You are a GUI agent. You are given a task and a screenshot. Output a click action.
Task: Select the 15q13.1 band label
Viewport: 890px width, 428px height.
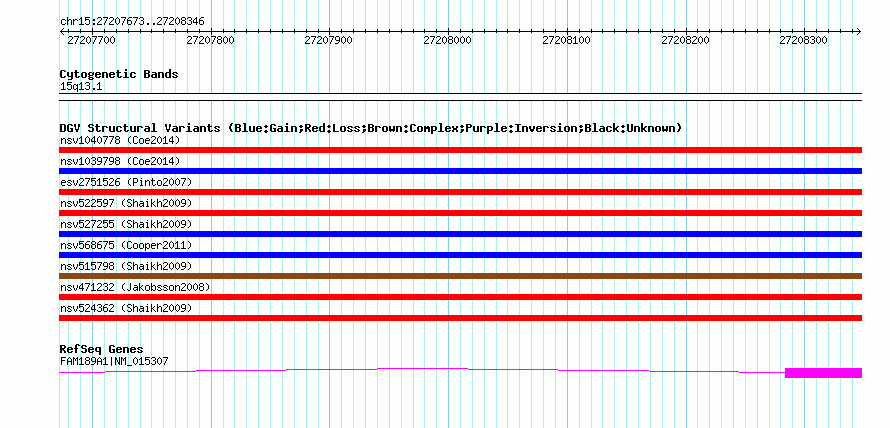[81, 87]
